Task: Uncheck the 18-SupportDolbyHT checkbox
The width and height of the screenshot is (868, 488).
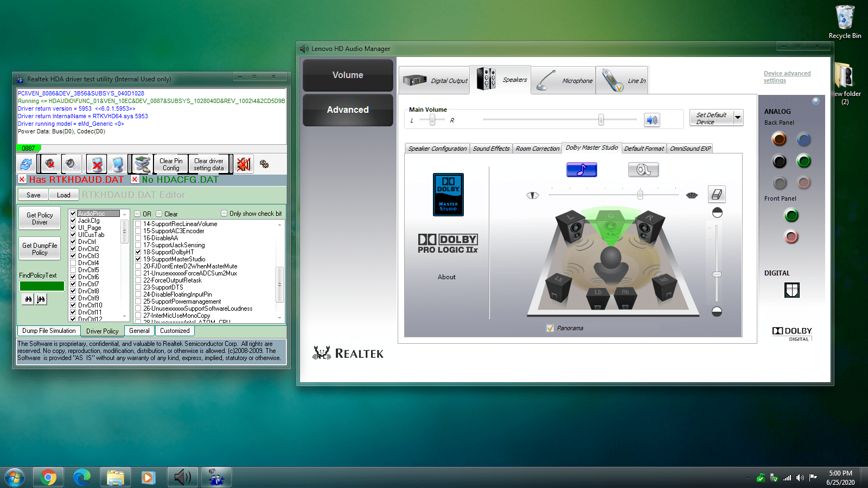Action: [x=138, y=252]
